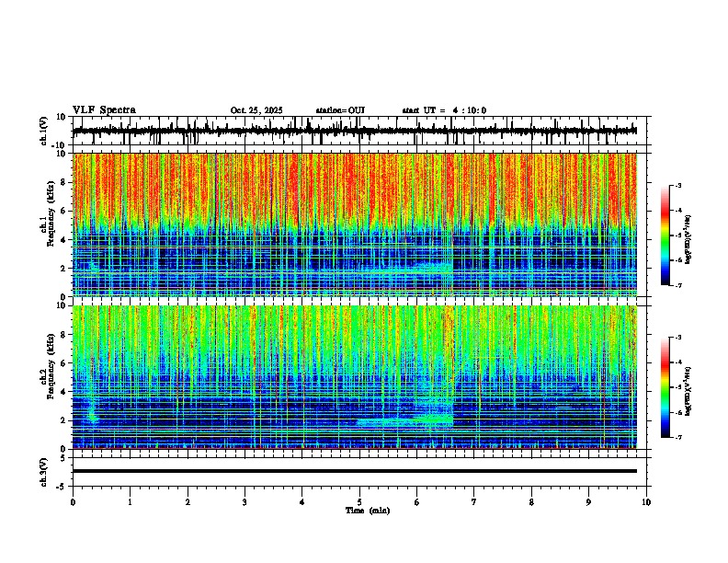Click the "2" kHz tick on ch.1 spectrogram axis
Viewport: 728px width, 563px height.
point(63,268)
